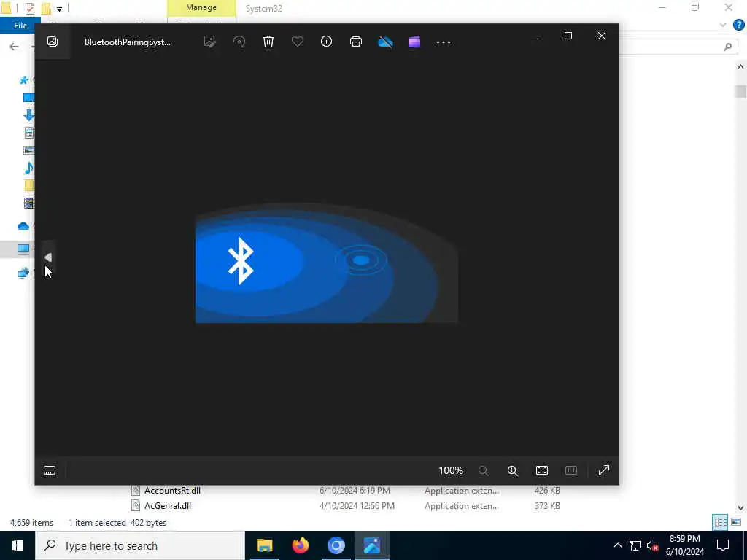Open Downloads in the sidebar
This screenshot has height=560, width=747.
coord(28,114)
